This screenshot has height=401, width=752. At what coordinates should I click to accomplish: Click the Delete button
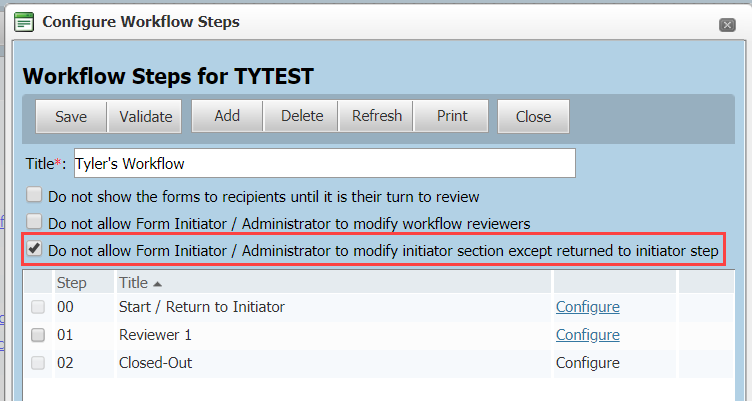click(x=302, y=116)
